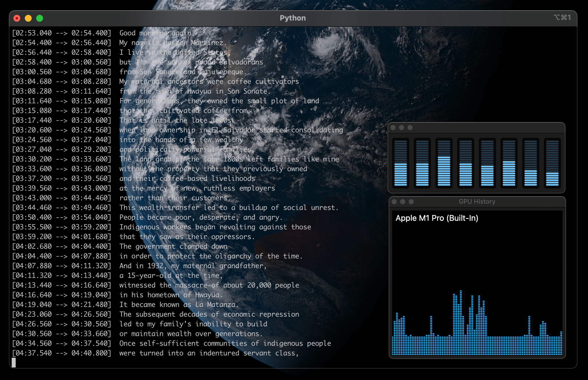The height and width of the screenshot is (380, 588).
Task: Click the Python window title
Action: coord(293,18)
